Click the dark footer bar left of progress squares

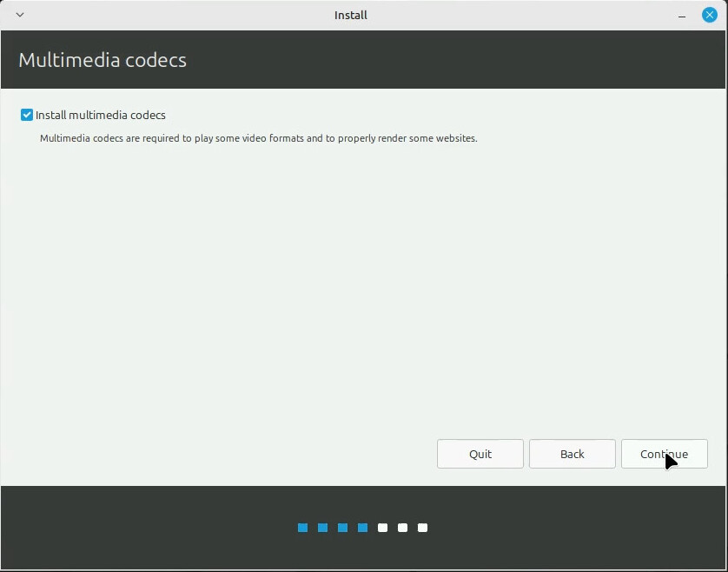tap(148, 528)
